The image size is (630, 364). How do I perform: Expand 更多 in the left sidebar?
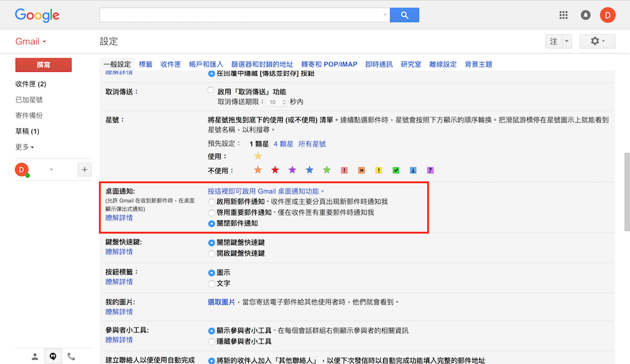[x=25, y=147]
